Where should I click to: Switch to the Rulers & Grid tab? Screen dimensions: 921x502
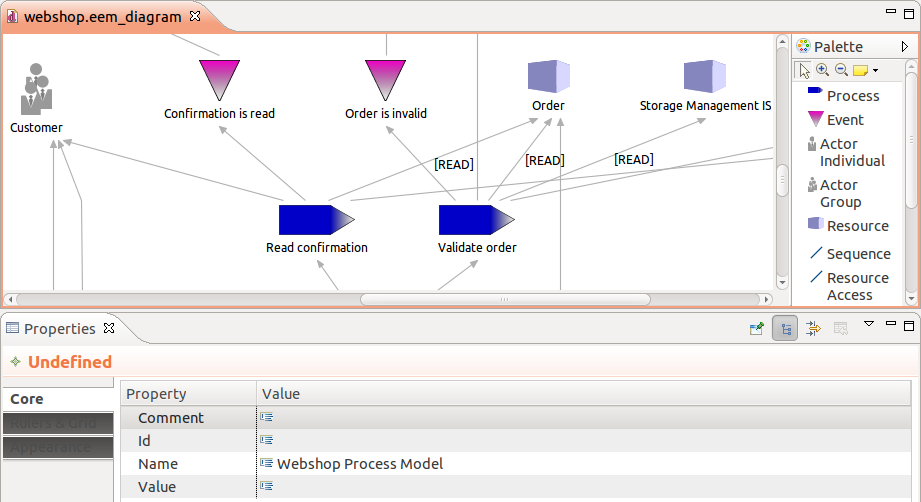[58, 423]
